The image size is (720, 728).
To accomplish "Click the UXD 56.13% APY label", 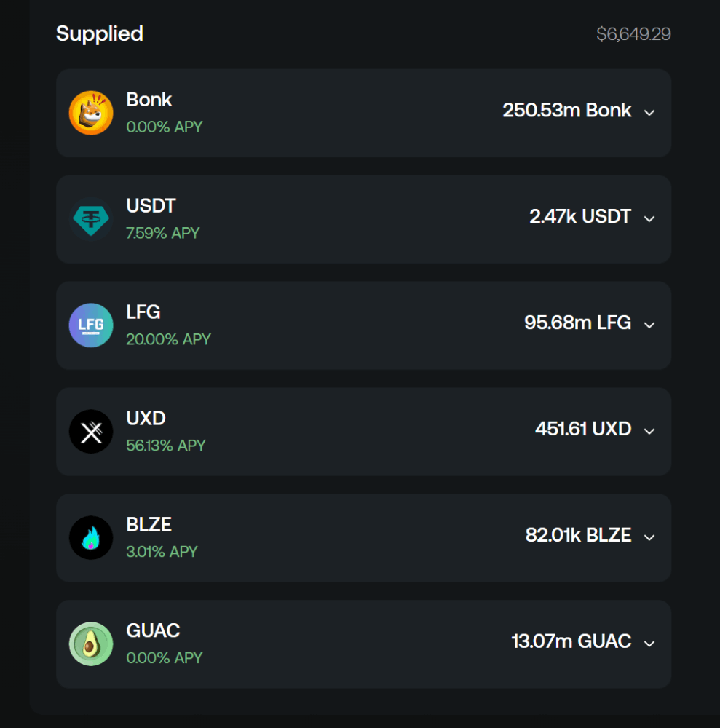I will pos(166,446).
